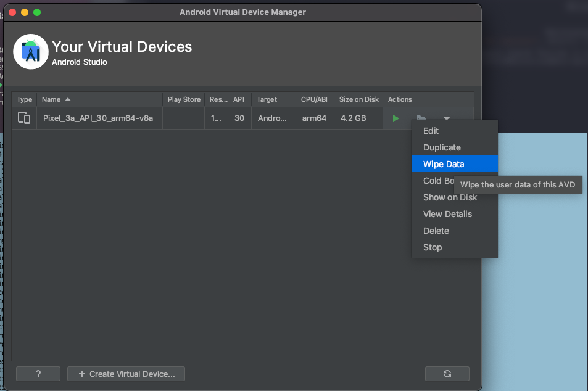Viewport: 588px width, 391px height.
Task: Click the device type icon for Pixel_3a
Action: 24,118
